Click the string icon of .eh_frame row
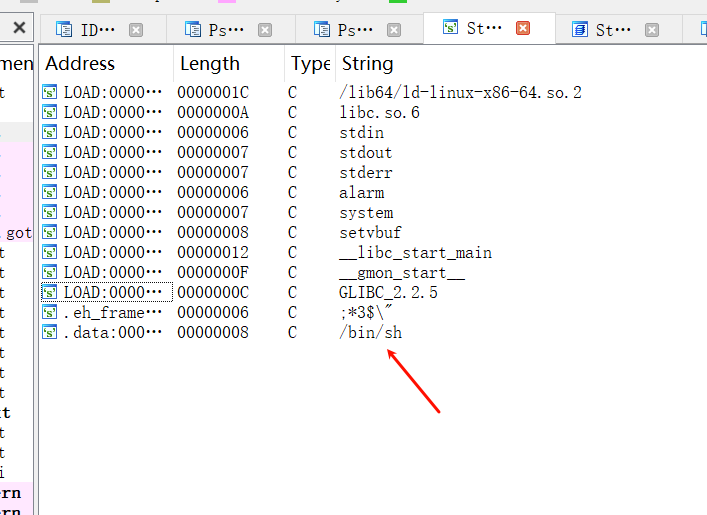707x515 pixels. click(50, 313)
